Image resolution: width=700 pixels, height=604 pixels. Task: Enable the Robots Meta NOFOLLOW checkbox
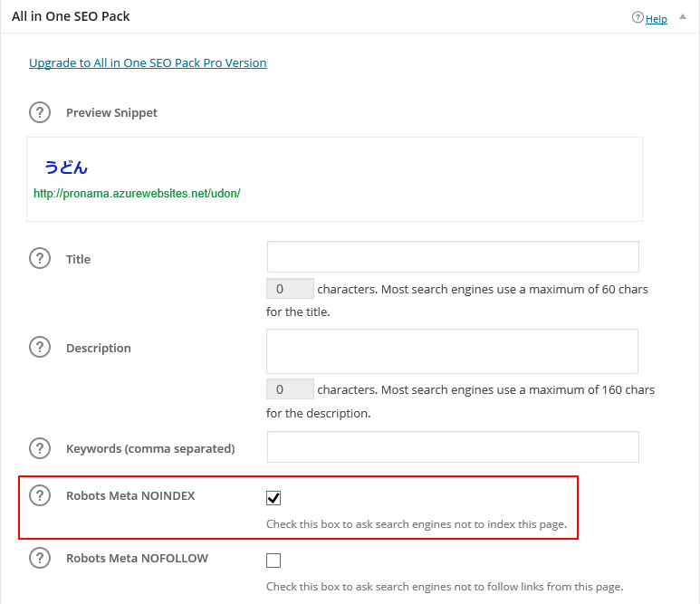(x=273, y=560)
